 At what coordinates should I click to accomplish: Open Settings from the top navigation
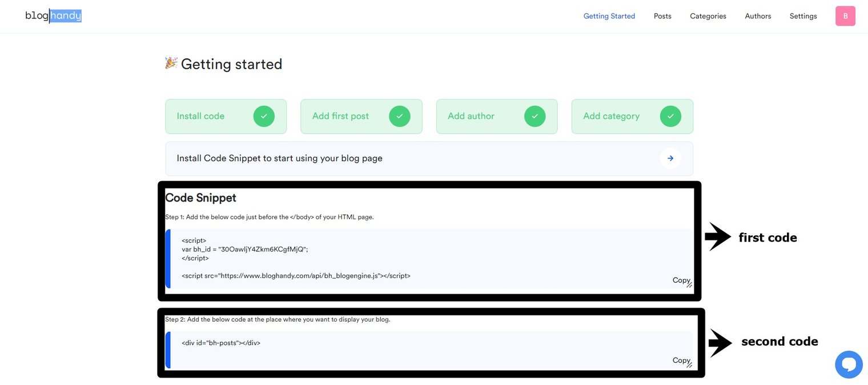pyautogui.click(x=803, y=16)
